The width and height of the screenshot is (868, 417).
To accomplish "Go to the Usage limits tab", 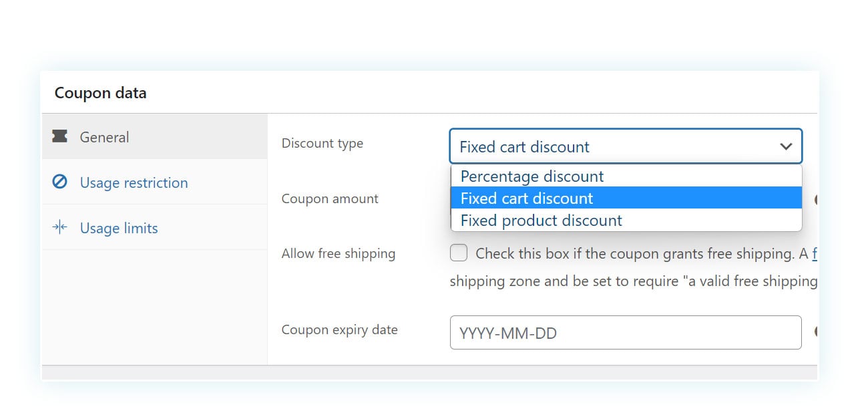I will (119, 228).
